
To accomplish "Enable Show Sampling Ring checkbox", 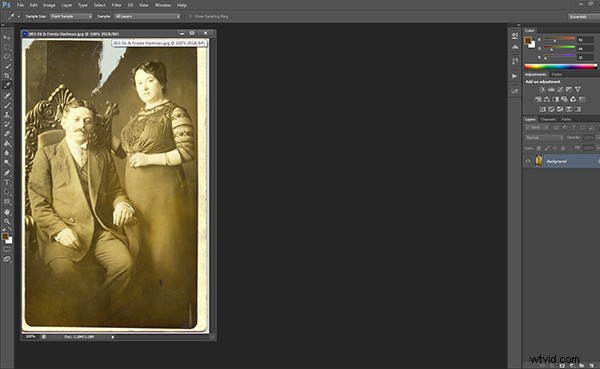I will coord(190,16).
